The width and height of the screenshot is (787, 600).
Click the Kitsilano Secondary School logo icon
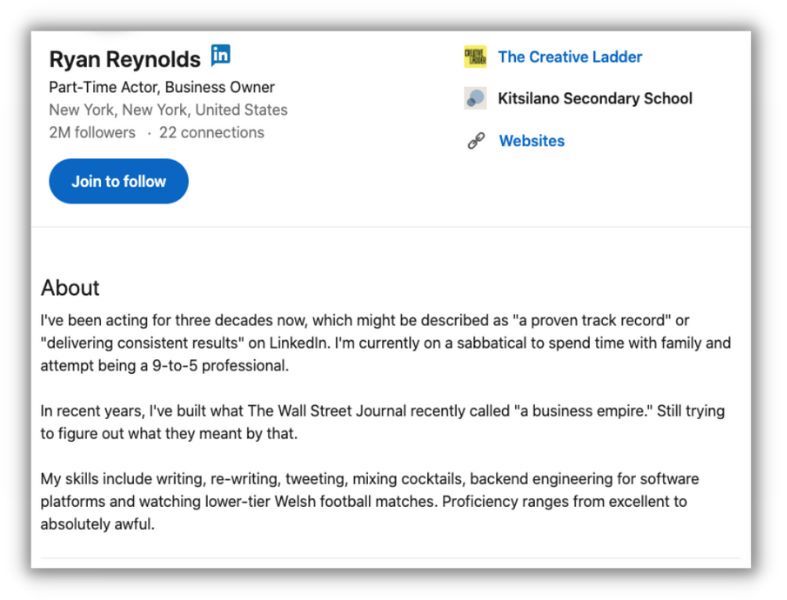[x=475, y=98]
